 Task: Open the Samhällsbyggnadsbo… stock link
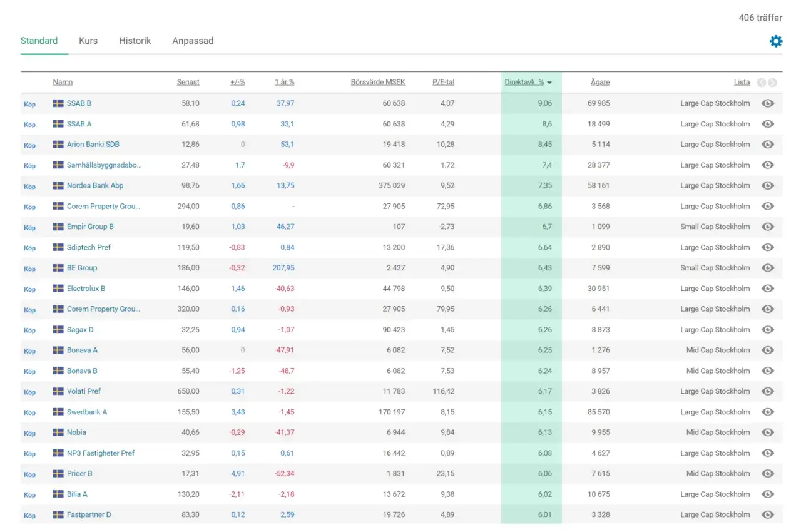point(105,165)
